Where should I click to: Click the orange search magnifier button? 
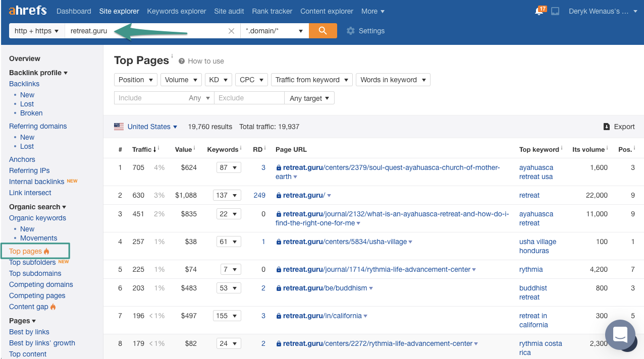click(323, 31)
